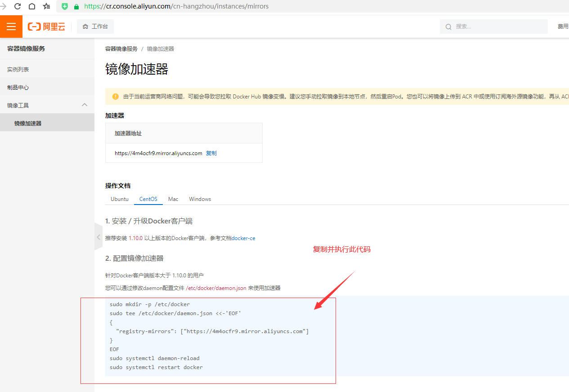Click the 加速器 section label
The width and height of the screenshot is (569, 392).
(x=115, y=116)
